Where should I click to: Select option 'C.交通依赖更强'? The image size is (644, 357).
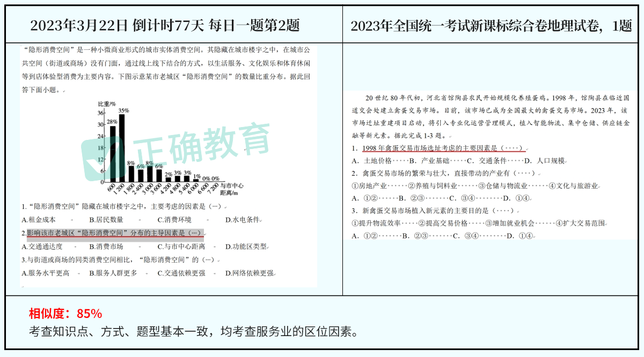[x=181, y=273]
